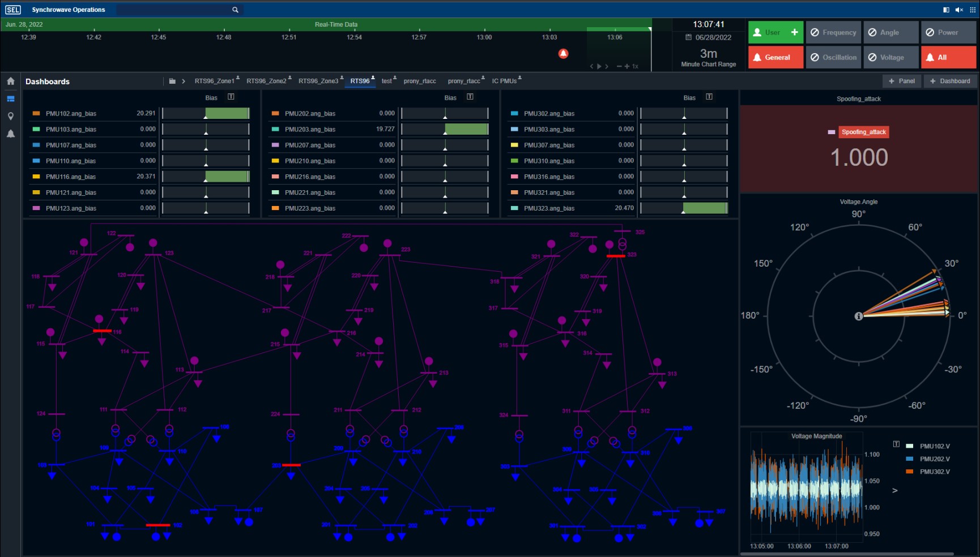
Task: Toggle legend icon of PMU102 Bias panel
Action: click(231, 97)
